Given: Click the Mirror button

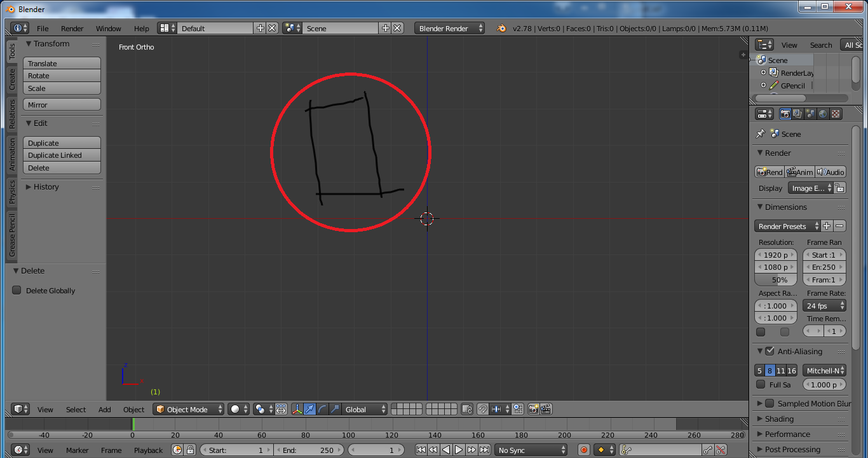Looking at the screenshot, I should 62,104.
